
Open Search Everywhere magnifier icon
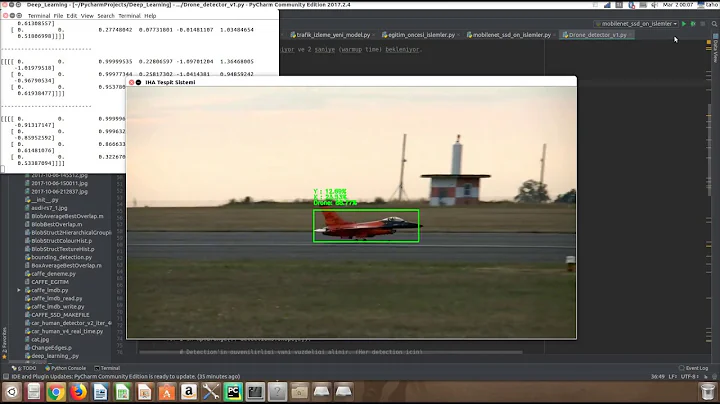pos(714,24)
